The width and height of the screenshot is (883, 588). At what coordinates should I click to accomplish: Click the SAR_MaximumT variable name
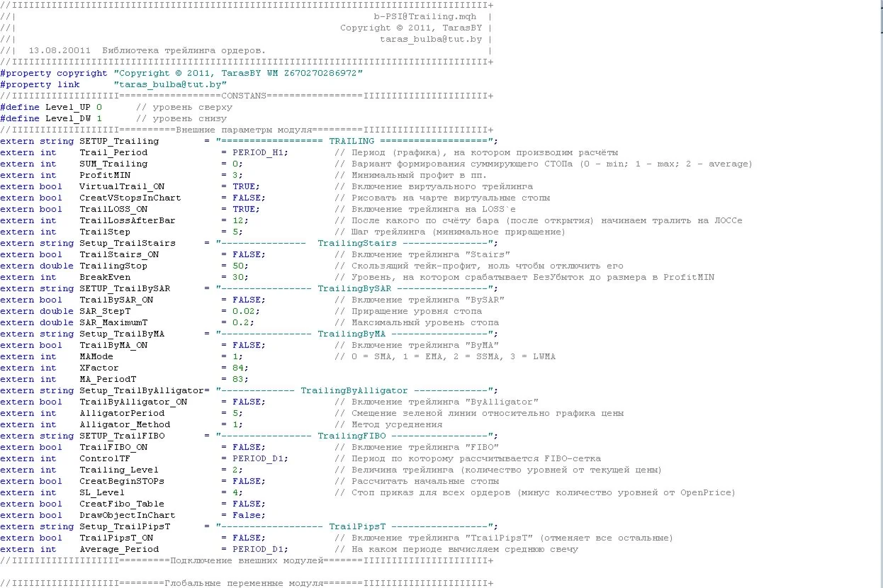[113, 322]
